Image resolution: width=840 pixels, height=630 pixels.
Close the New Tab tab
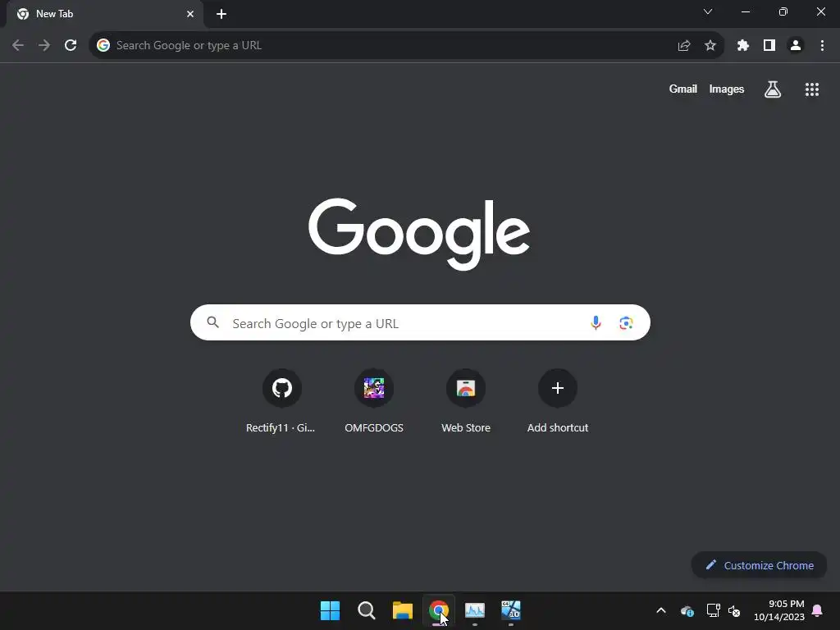point(190,14)
